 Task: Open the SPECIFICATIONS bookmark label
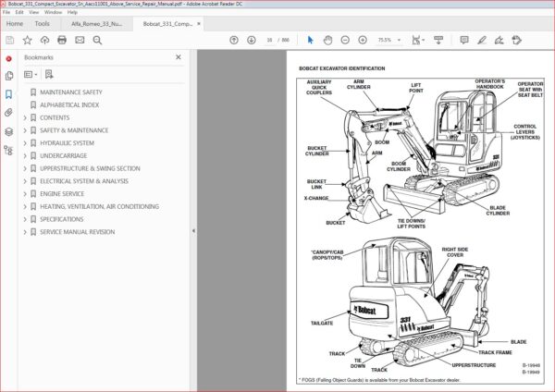62,219
